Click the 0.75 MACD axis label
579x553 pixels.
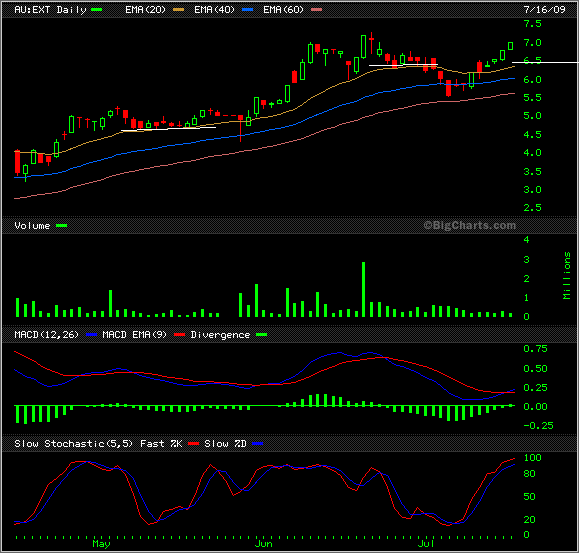coord(535,349)
